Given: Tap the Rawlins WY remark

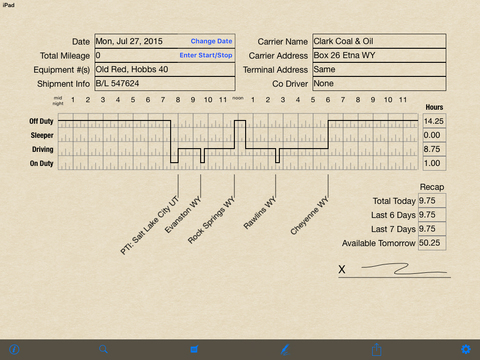Looking at the screenshot, I should click(260, 213).
